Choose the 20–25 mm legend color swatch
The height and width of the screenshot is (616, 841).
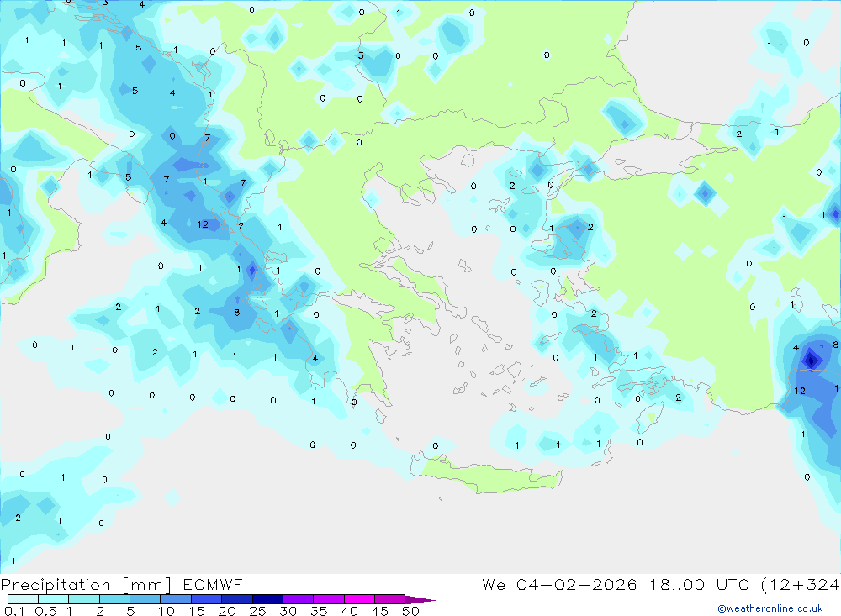(x=236, y=599)
